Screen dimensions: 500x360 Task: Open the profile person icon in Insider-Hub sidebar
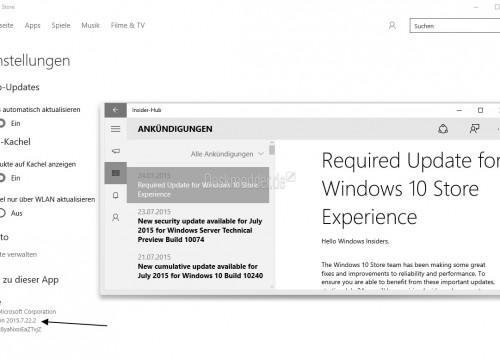pyautogui.click(x=115, y=218)
